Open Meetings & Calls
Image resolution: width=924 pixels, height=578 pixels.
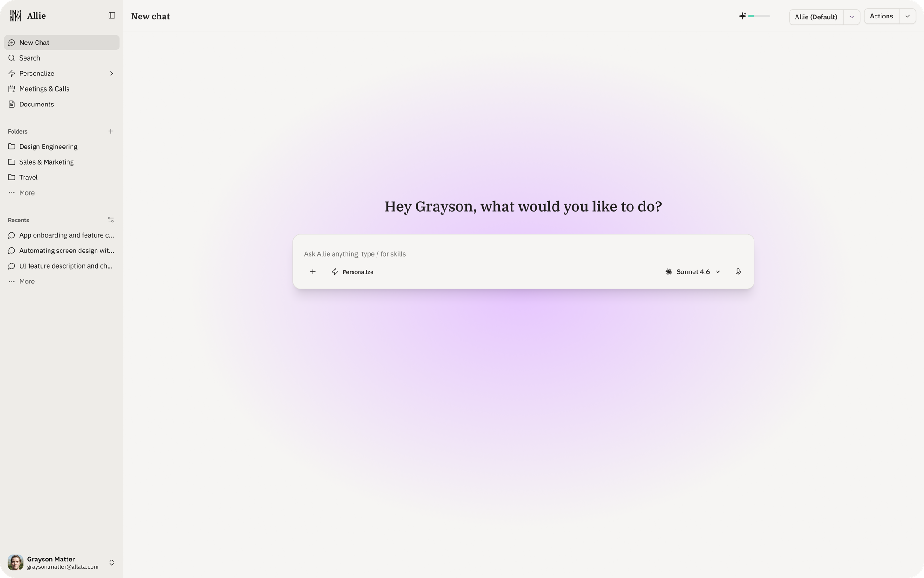(x=61, y=89)
